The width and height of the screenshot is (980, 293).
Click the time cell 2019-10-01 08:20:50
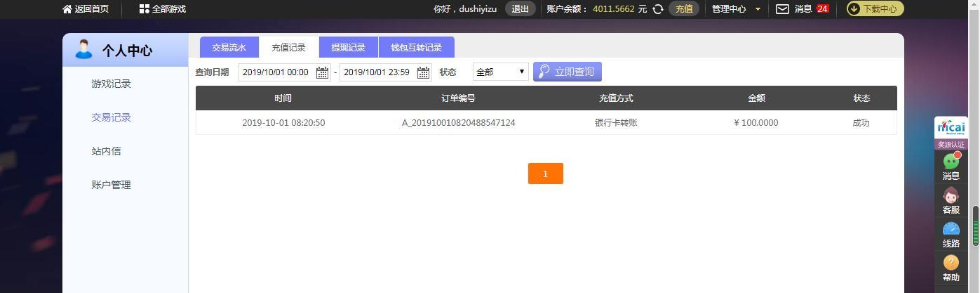click(x=283, y=123)
